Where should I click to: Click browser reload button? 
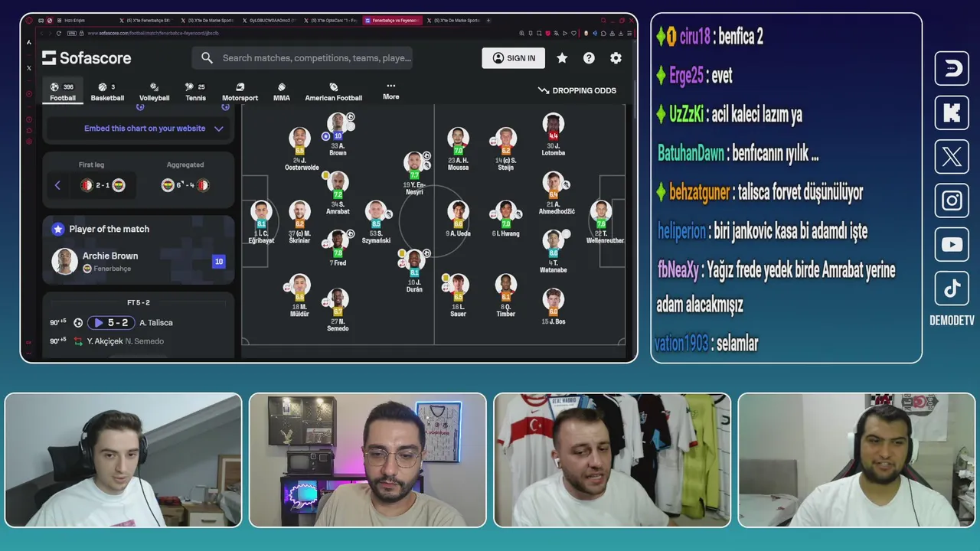pyautogui.click(x=59, y=33)
